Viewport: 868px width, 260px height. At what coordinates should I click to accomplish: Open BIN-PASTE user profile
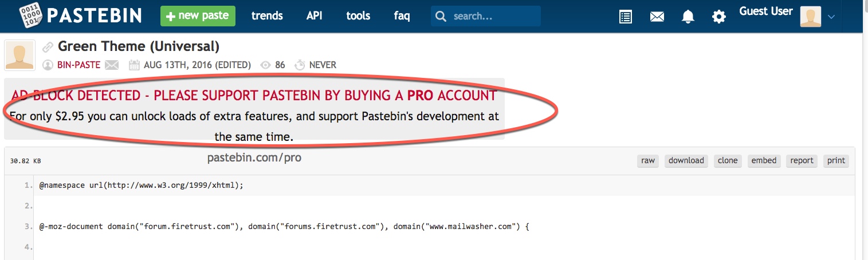(x=79, y=65)
